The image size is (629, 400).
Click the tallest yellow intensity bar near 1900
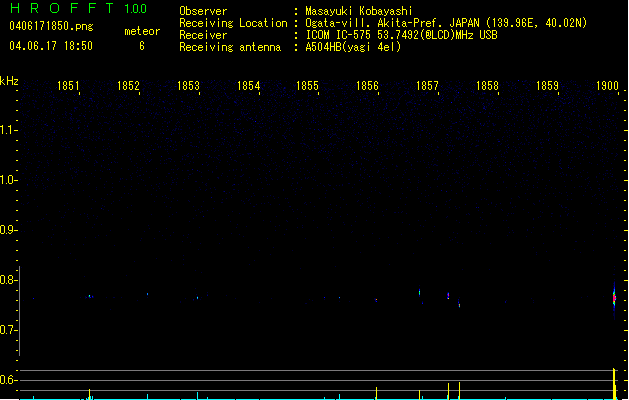(614, 384)
